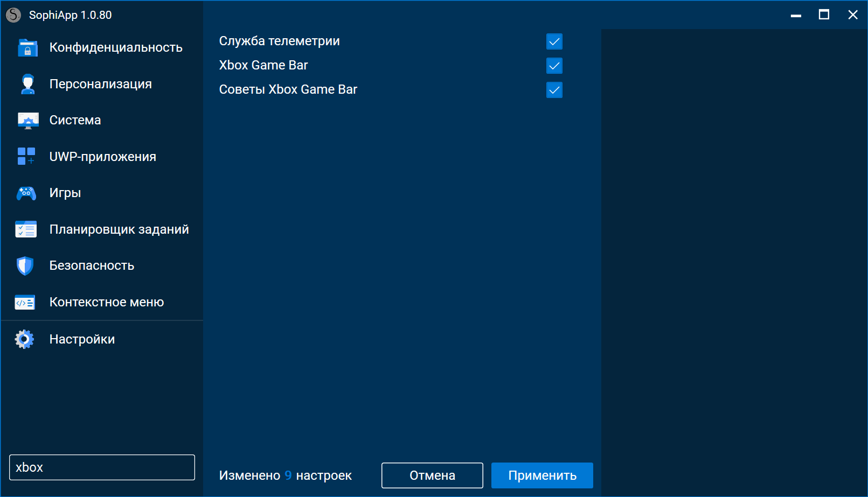
Task: Minimize the SophiApp window
Action: (x=796, y=15)
